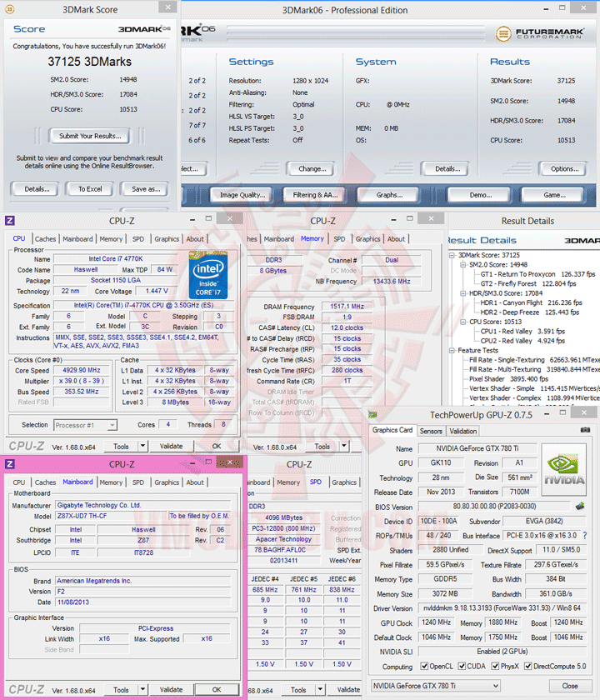Select the SPD tab in the CPU-Z SPD window
The width and height of the screenshot is (600, 700).
coord(316,482)
